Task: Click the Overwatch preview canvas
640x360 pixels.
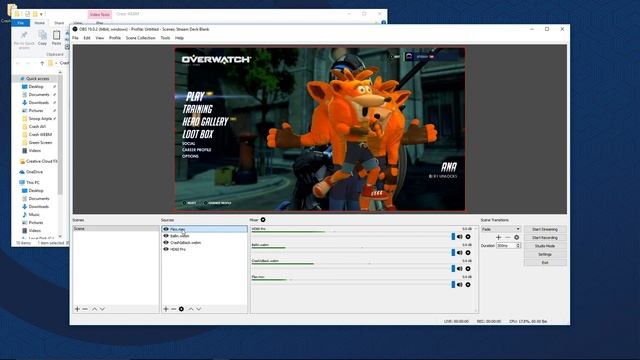Action: [x=320, y=129]
